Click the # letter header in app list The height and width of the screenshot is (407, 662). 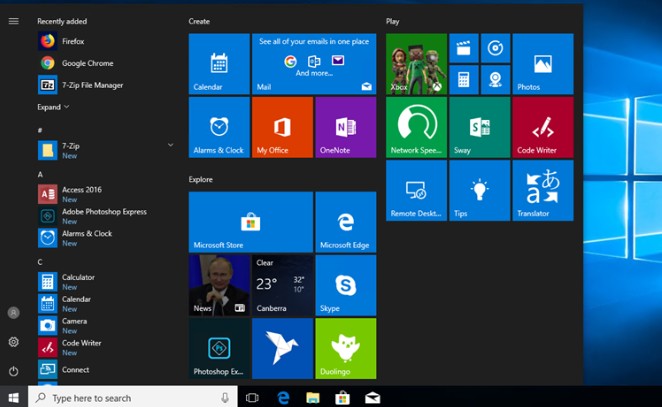40,130
